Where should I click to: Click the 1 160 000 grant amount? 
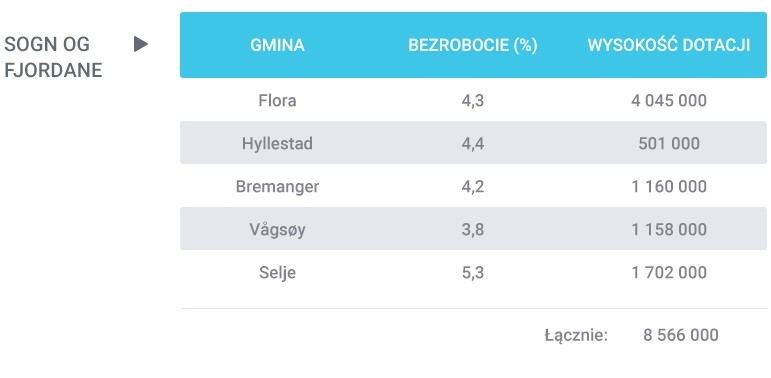669,187
